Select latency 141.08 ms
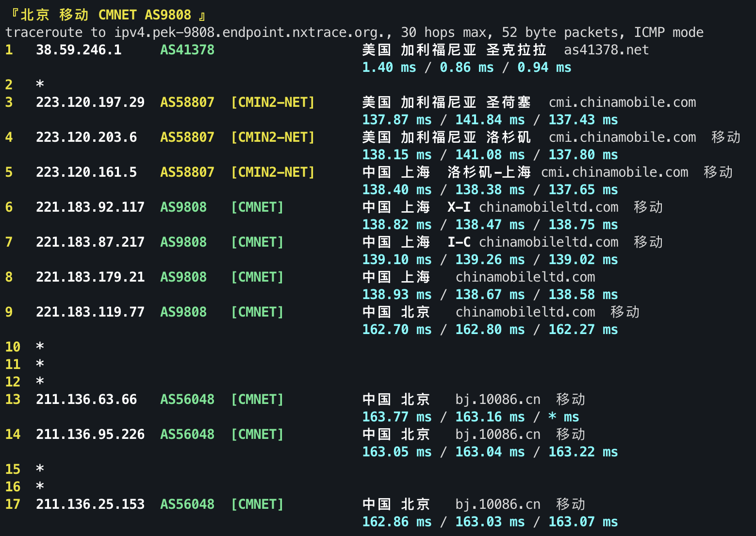The width and height of the screenshot is (756, 536). 490,155
